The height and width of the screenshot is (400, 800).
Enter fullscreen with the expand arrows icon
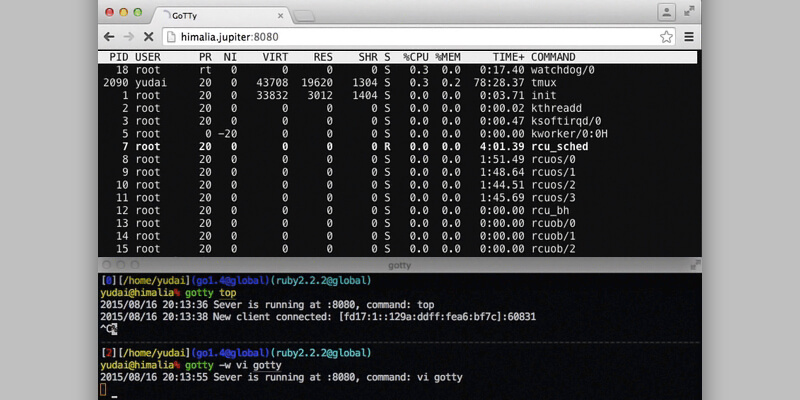click(689, 12)
